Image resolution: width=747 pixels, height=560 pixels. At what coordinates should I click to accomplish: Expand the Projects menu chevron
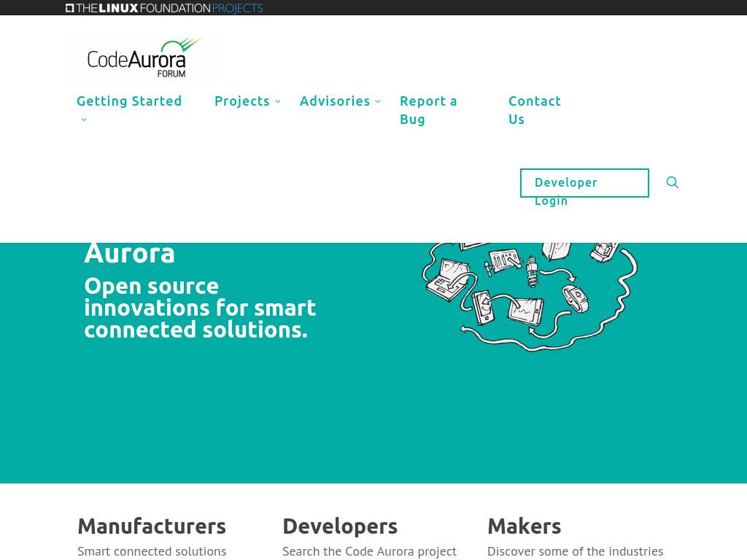point(278,101)
